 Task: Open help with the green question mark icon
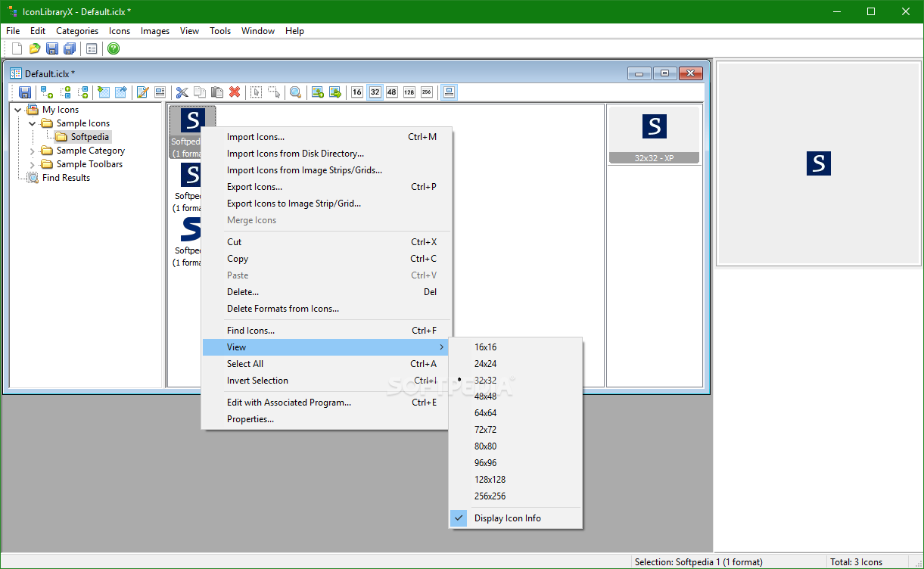114,48
